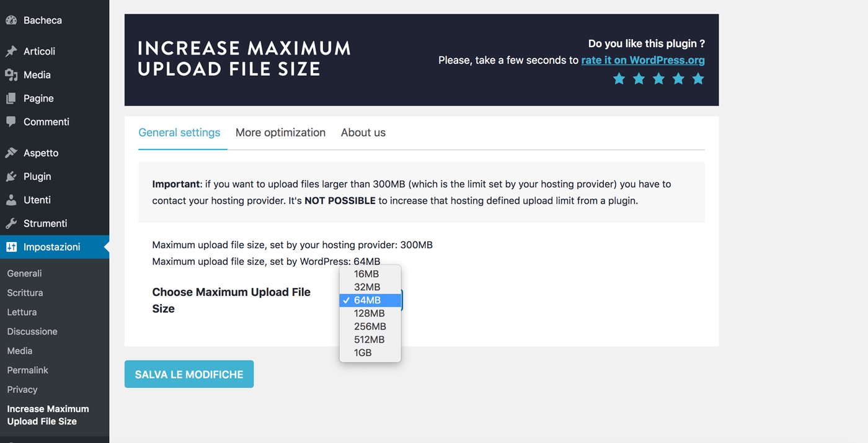The height and width of the screenshot is (443, 868).
Task: Open Privacy settings submenu
Action: coord(22,390)
